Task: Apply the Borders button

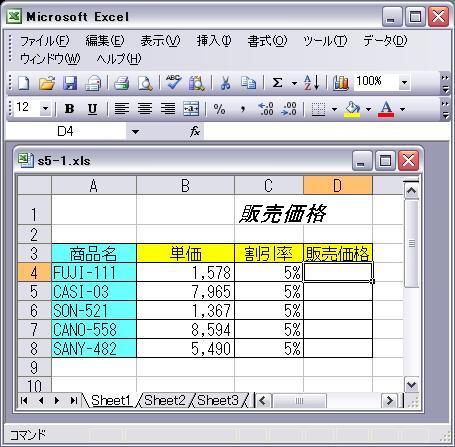Action: pos(318,109)
